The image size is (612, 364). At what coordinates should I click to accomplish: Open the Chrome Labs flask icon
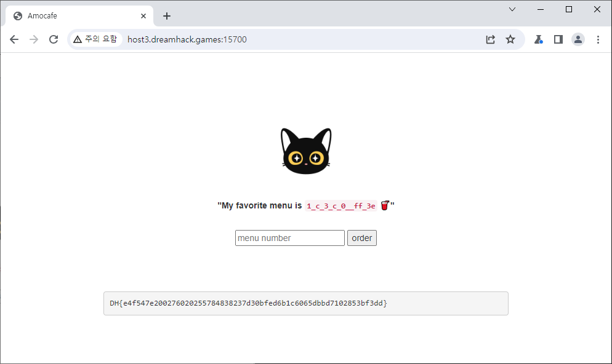(538, 39)
